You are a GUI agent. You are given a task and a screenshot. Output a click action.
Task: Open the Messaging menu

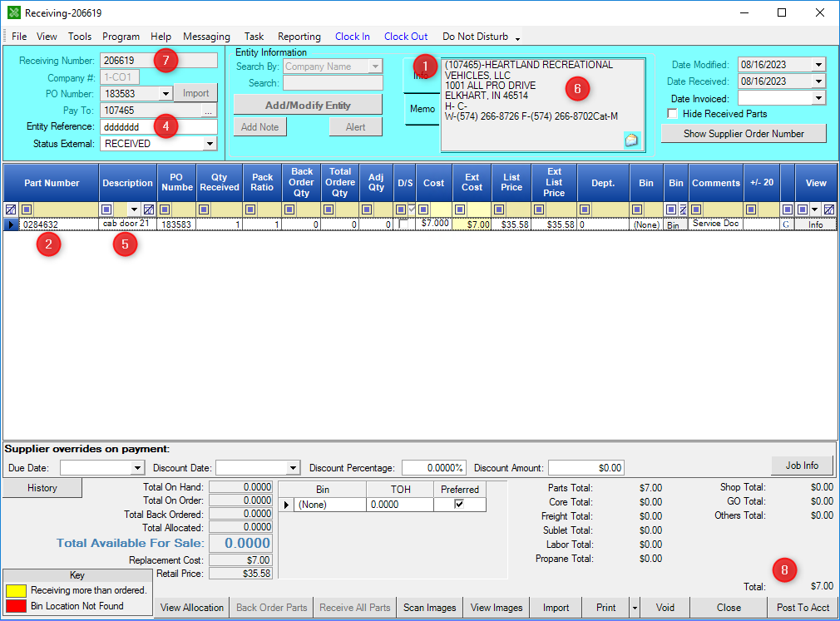coord(207,37)
